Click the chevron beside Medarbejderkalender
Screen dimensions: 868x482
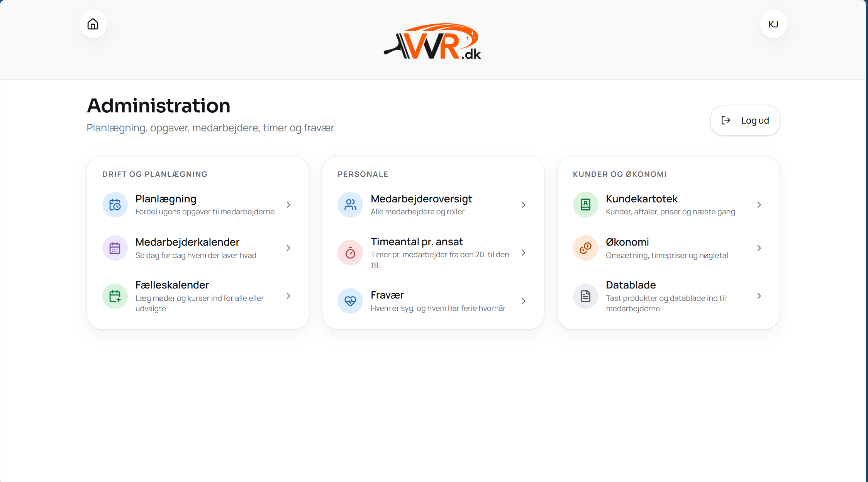click(288, 248)
